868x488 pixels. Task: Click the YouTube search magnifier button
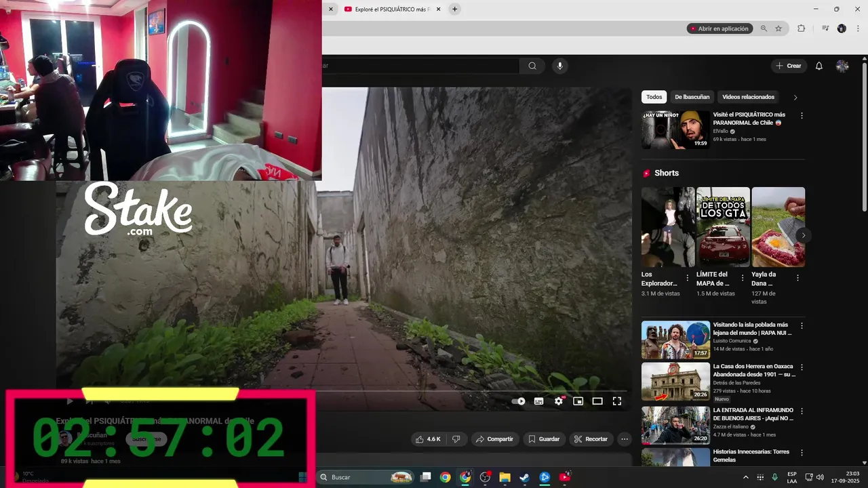pyautogui.click(x=532, y=66)
